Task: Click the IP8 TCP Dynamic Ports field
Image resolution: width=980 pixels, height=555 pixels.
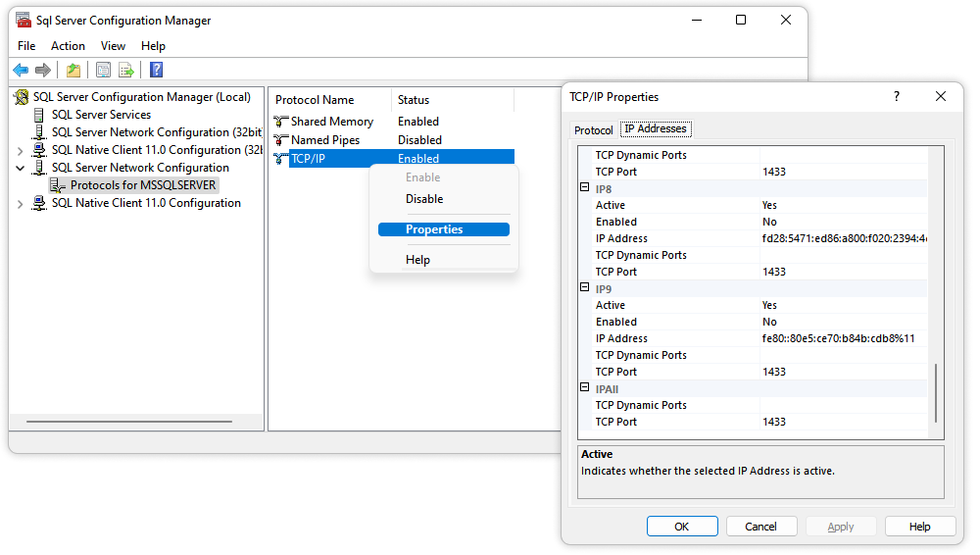Action: [x=843, y=255]
